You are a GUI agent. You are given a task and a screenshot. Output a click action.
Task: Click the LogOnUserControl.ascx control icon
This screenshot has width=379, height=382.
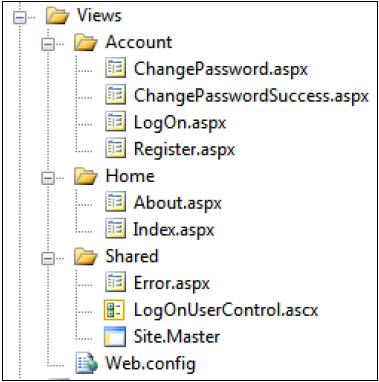point(114,309)
